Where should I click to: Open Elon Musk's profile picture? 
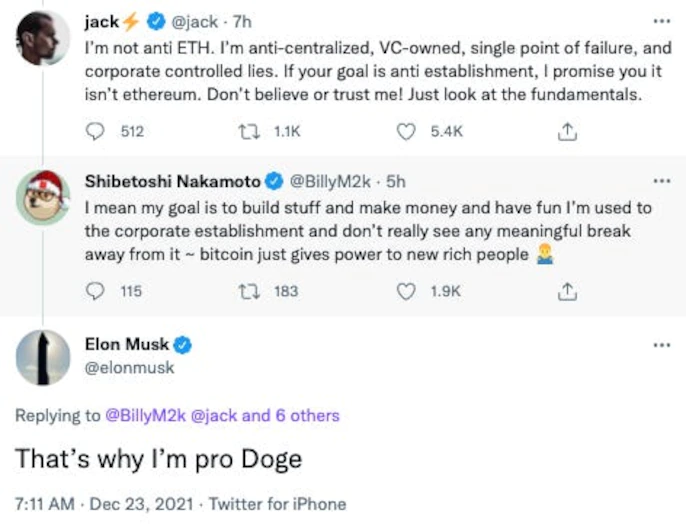(x=43, y=357)
